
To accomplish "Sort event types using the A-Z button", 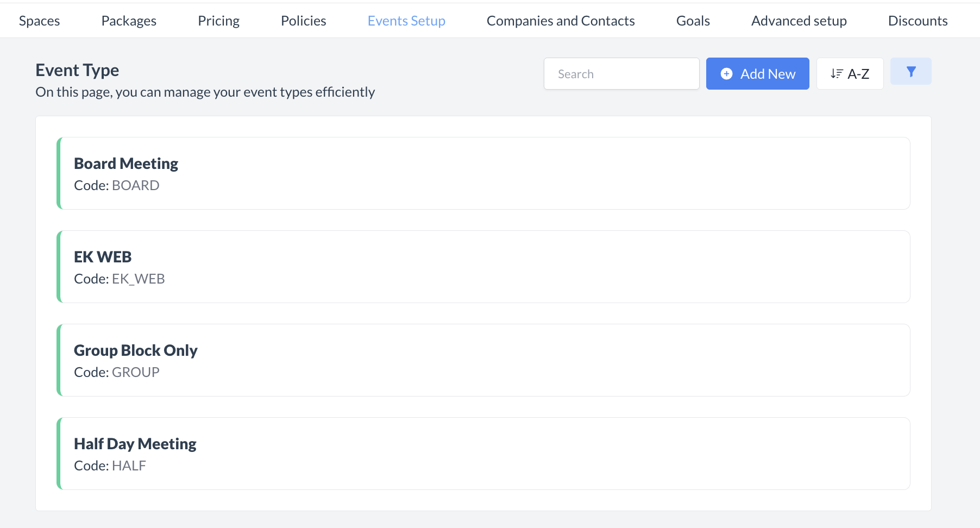I will (x=850, y=73).
